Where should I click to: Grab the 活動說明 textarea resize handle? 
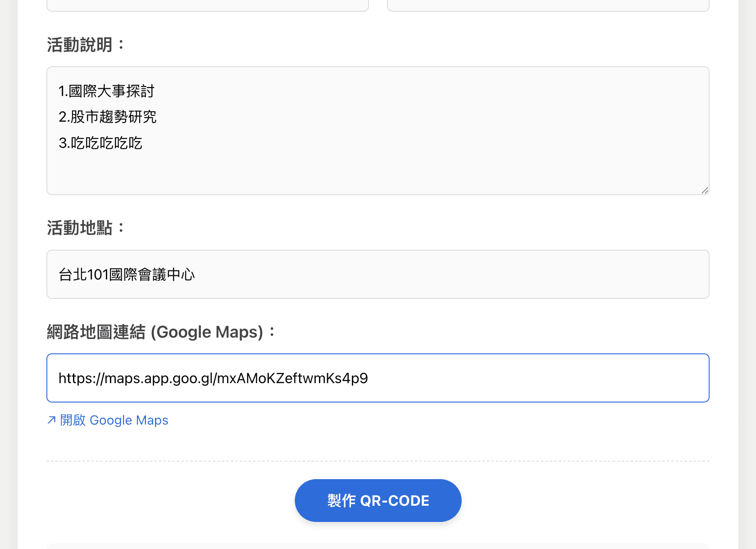click(705, 190)
